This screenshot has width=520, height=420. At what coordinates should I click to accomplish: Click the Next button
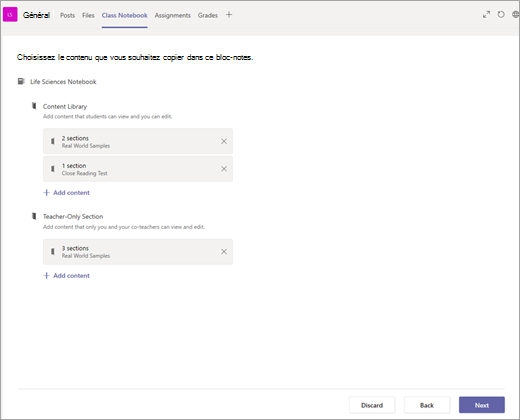coord(482,405)
